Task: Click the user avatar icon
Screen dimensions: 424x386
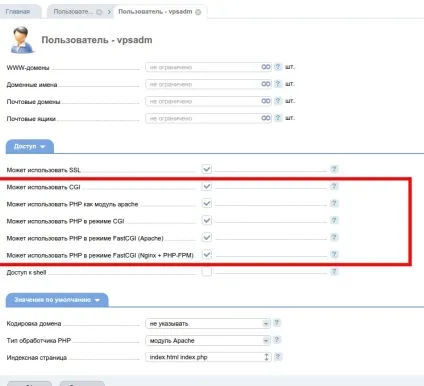Action: [21, 40]
